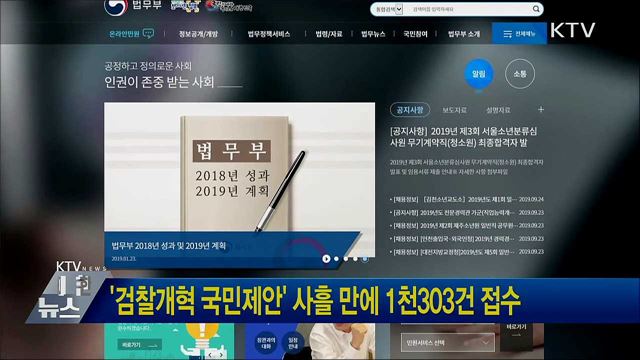Switch to the 설명자료 tab
The width and height of the screenshot is (640, 360).
tap(498, 110)
